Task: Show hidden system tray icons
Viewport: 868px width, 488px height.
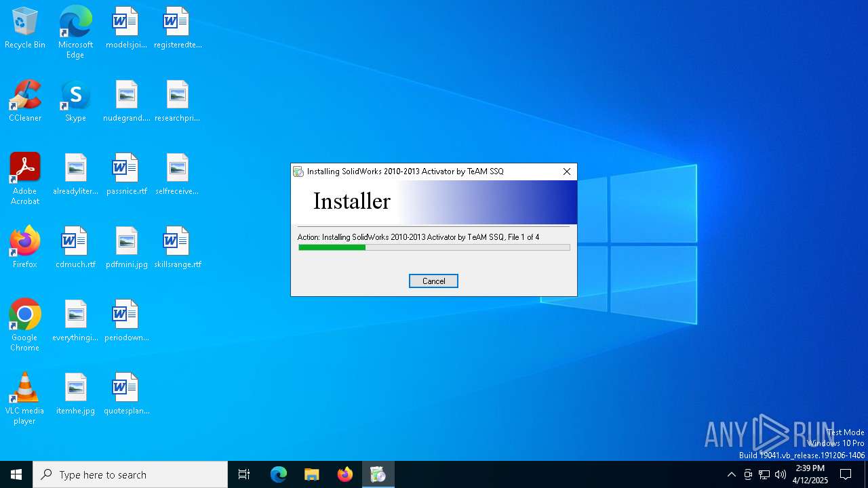Action: click(731, 474)
